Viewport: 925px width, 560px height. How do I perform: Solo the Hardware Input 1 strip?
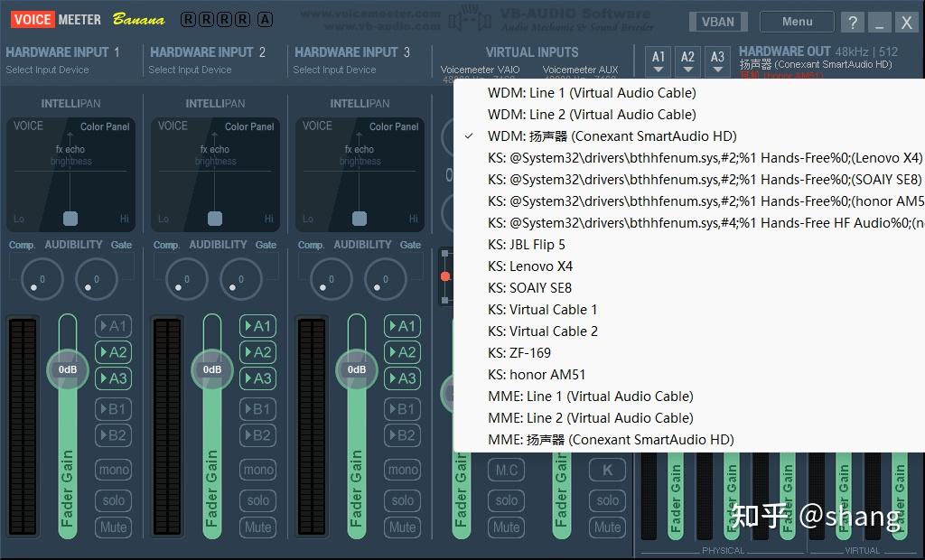(x=113, y=500)
